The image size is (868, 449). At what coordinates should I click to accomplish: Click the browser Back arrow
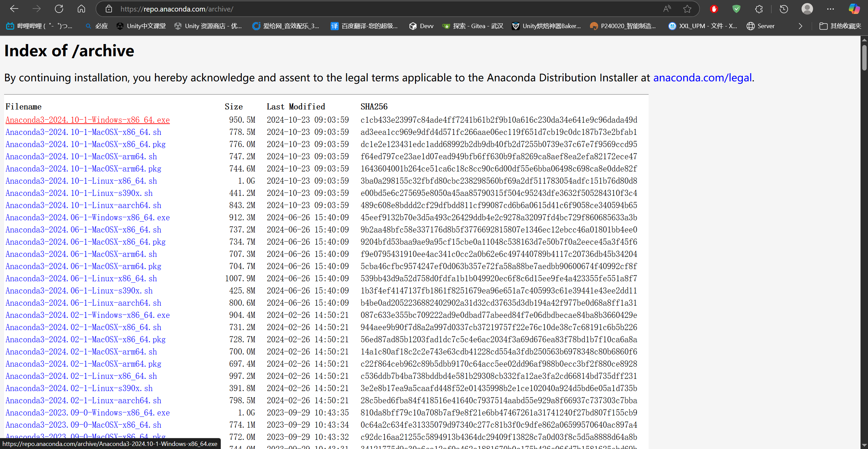pos(14,9)
